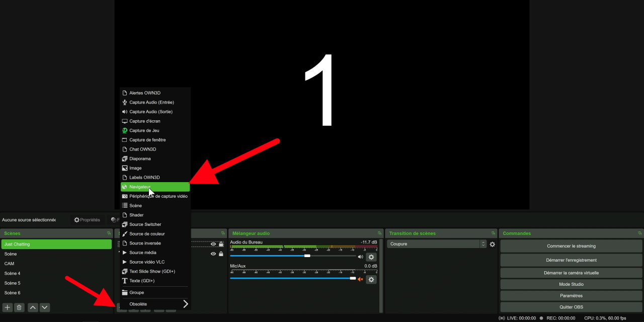Undock the Mélangeur audio panel
This screenshot has height=322, width=644.
pos(378,233)
